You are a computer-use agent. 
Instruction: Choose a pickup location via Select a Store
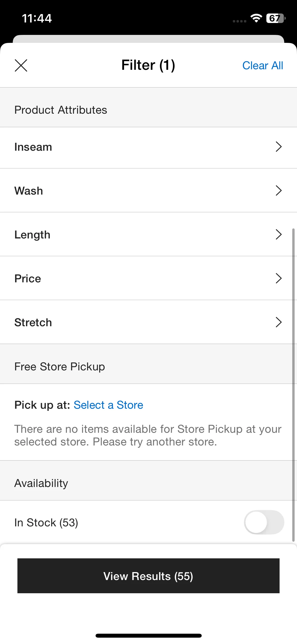[x=108, y=405]
